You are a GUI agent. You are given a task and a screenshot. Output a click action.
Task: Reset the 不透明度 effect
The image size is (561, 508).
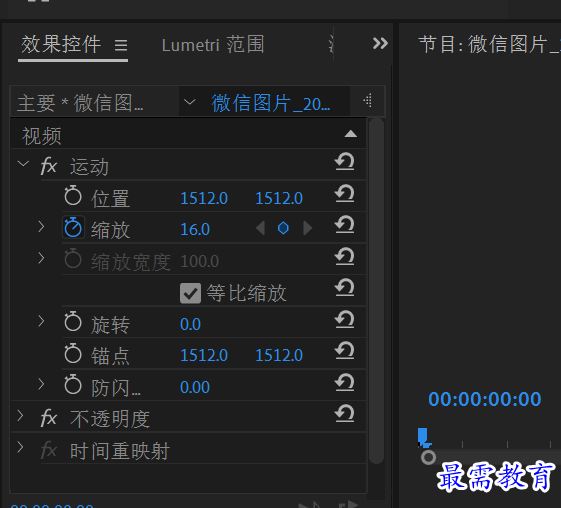click(x=345, y=413)
